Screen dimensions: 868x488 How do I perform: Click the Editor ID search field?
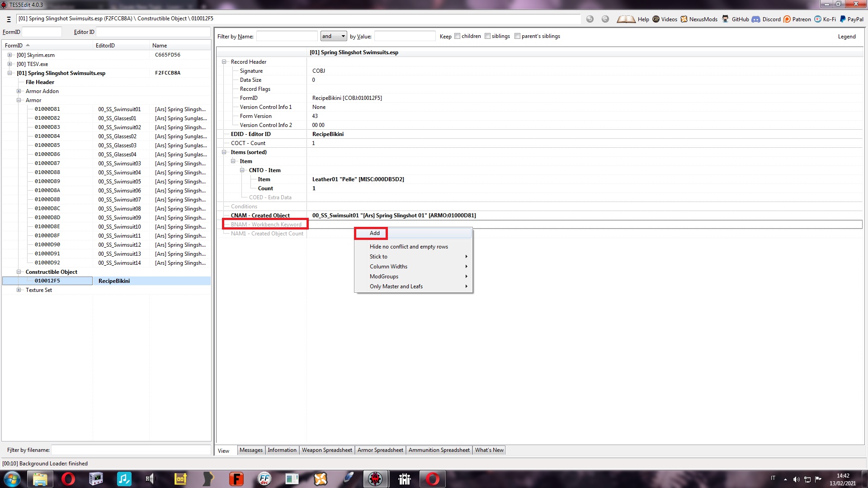153,32
